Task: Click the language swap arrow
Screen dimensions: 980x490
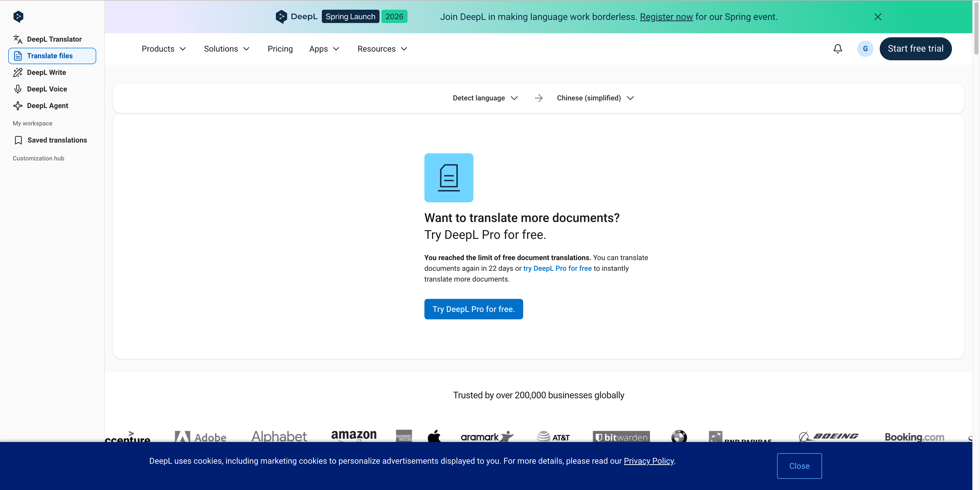Action: (538, 98)
